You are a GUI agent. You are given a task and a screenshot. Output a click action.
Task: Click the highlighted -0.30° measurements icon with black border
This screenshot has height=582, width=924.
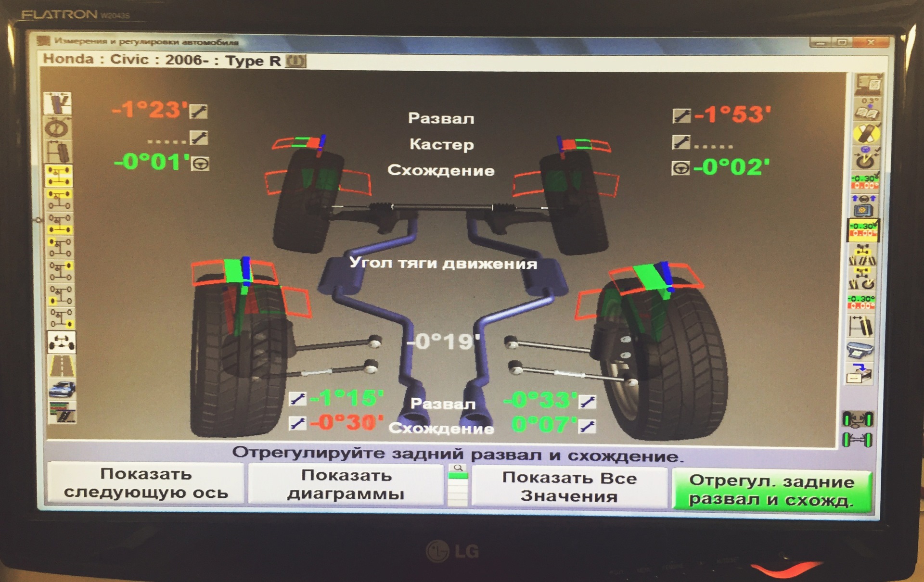click(863, 230)
